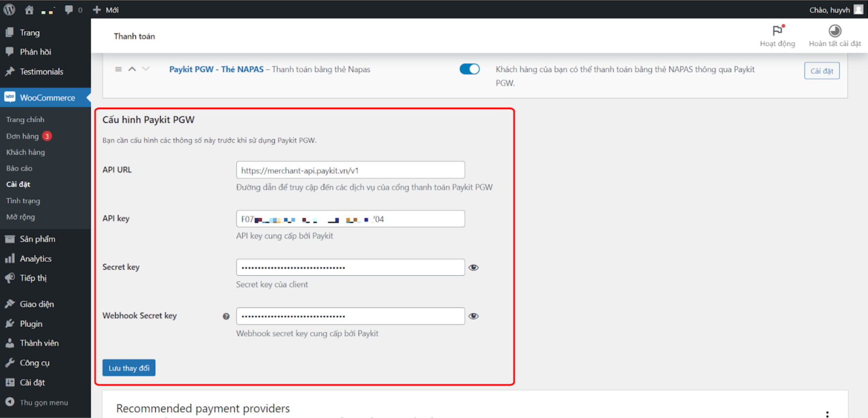
Task: Click the Cài đặt button for Paykit NAPAS
Action: click(x=822, y=71)
